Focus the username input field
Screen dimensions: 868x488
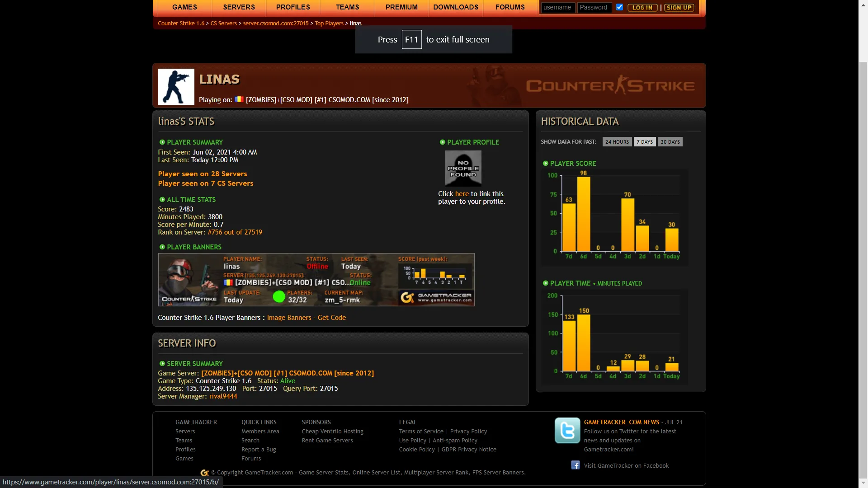(x=558, y=8)
